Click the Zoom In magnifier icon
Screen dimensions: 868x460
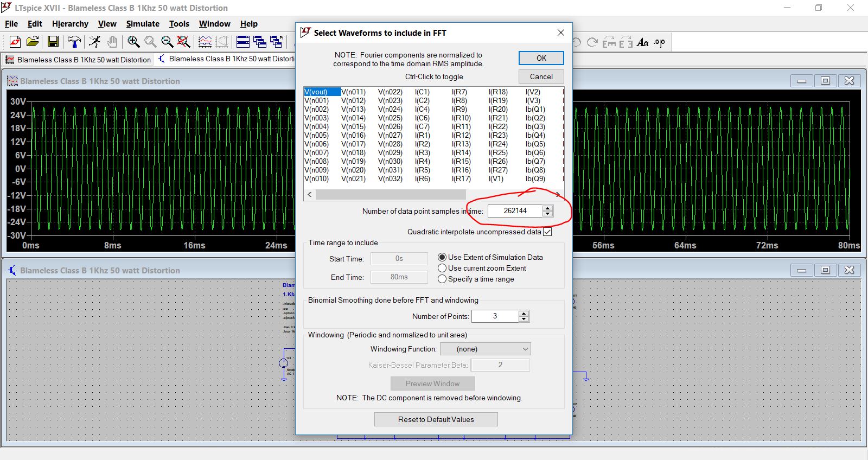coord(133,42)
